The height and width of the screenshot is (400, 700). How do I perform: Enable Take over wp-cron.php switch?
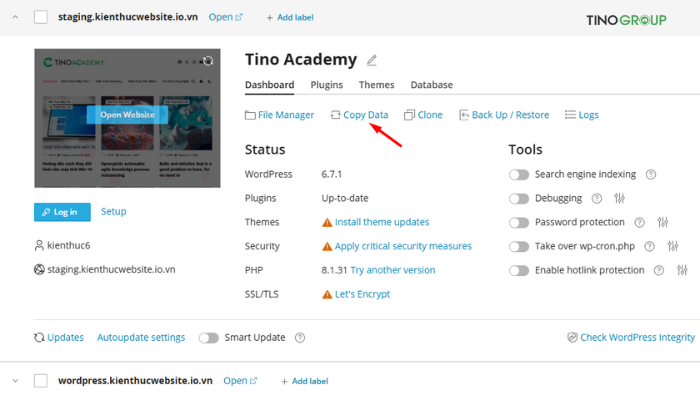[x=519, y=246]
